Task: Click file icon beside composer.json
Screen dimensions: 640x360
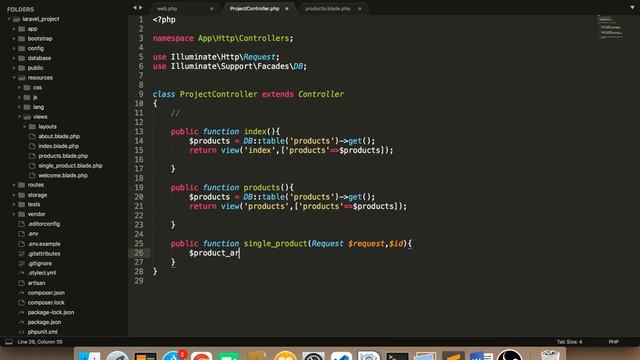Action: (22, 293)
